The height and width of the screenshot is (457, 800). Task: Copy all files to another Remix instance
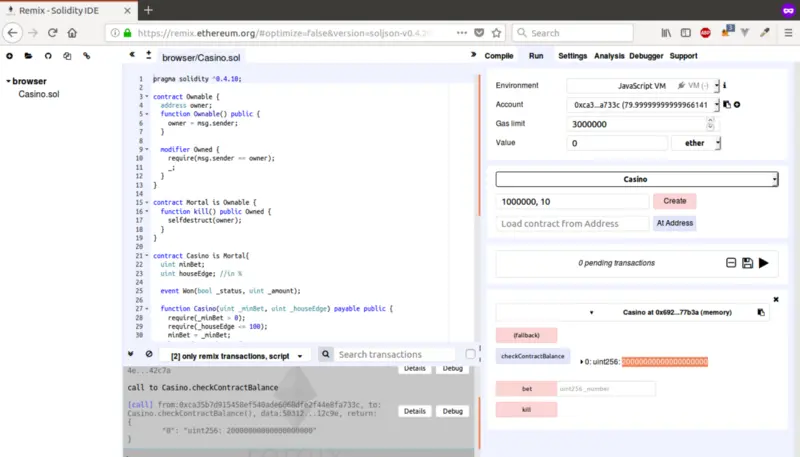click(x=67, y=56)
